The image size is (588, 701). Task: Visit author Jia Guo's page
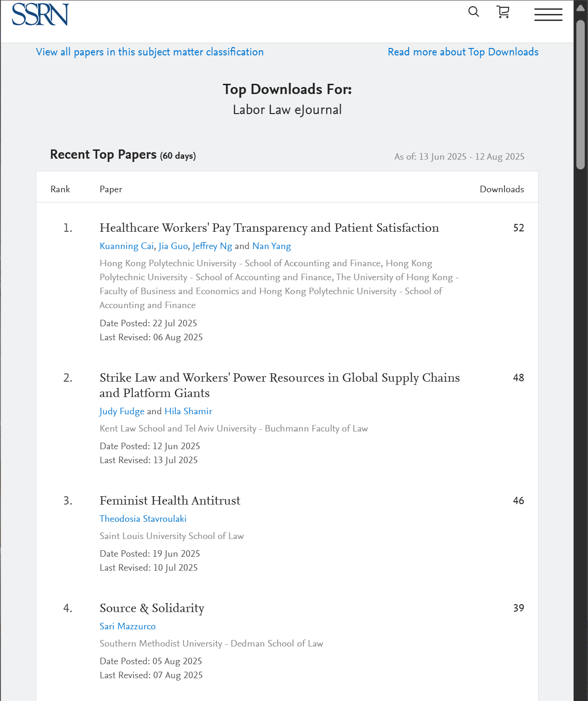point(173,246)
